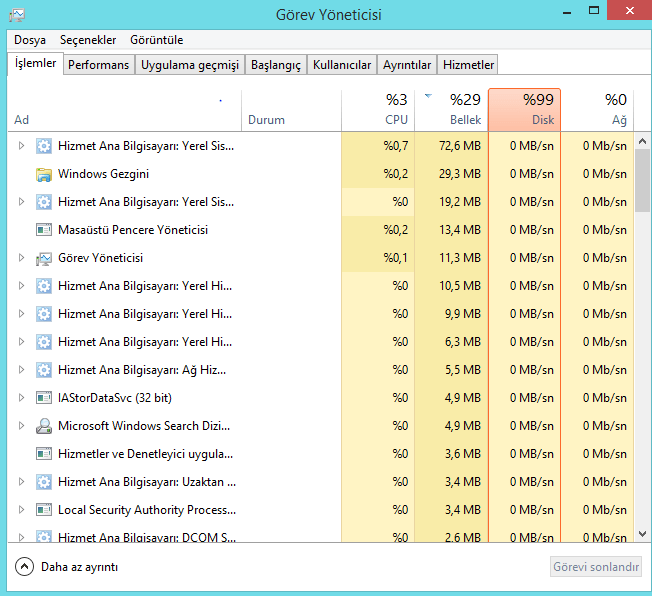
Task: Click the process list scrollbar thumb
Action: click(642, 181)
